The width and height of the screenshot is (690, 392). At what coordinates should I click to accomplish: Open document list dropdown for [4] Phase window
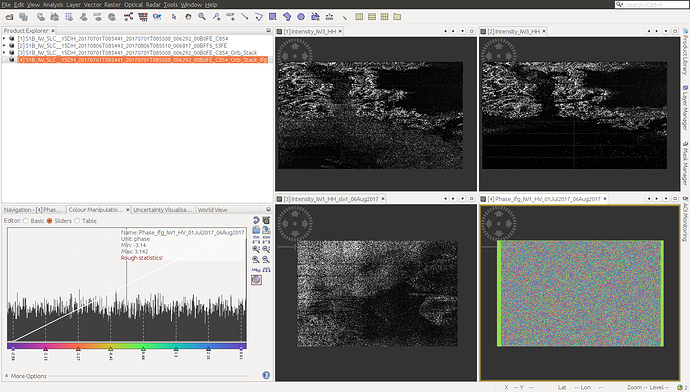pos(665,199)
